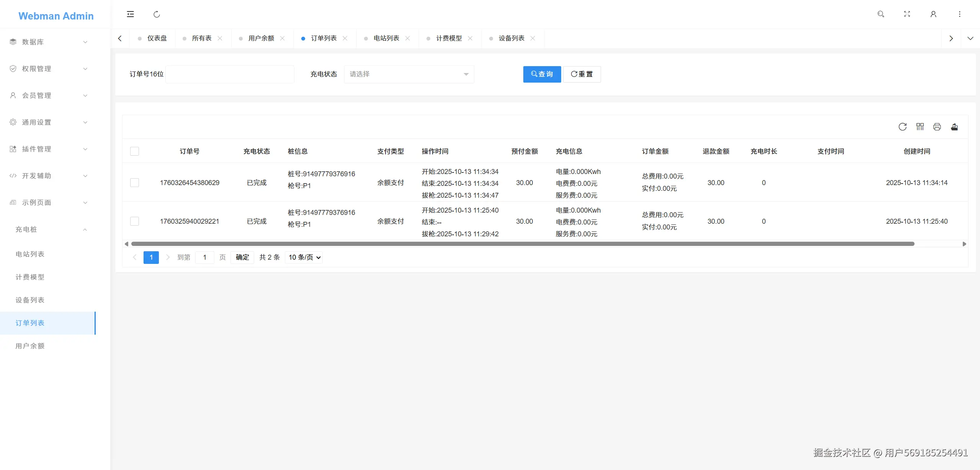The image size is (980, 470).
Task: Open the search icon in the top bar
Action: pyautogui.click(x=880, y=14)
